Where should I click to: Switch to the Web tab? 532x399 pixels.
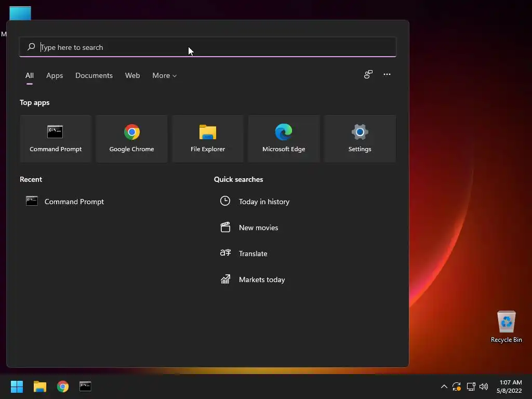[132, 76]
